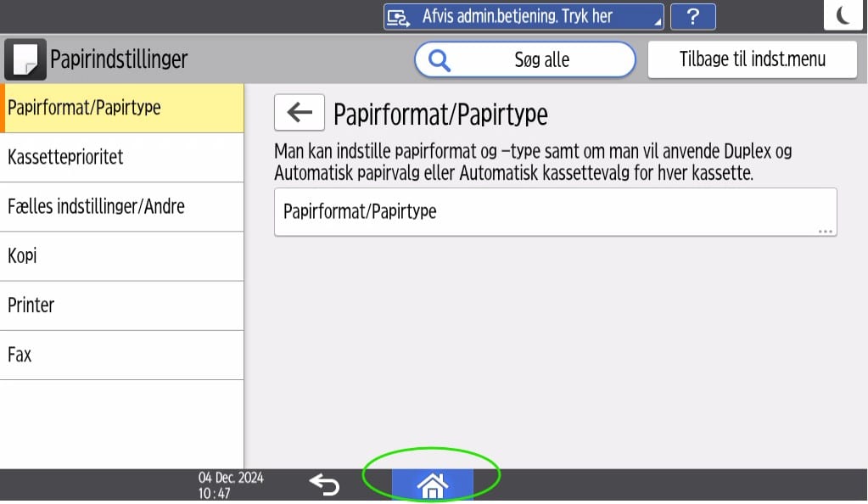Click the back arrow beside the Papirformat/Papirtype heading
This screenshot has height=504, width=868.
tap(299, 113)
